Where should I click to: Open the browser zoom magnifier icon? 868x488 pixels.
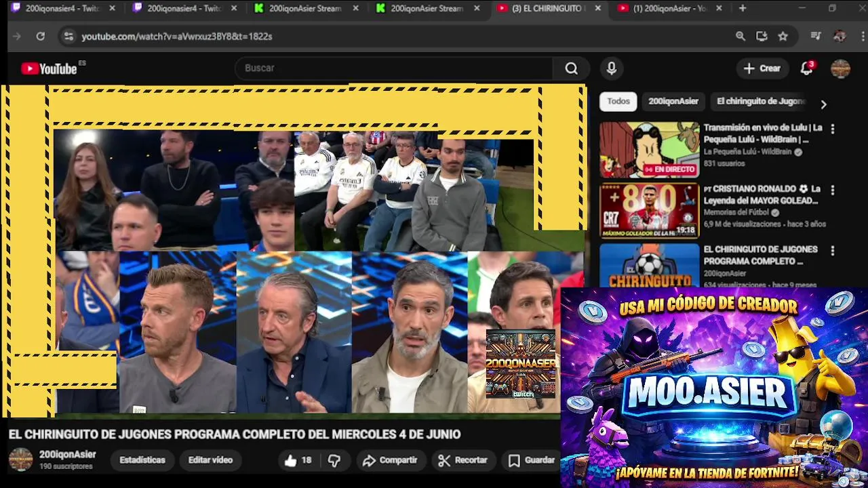(741, 37)
